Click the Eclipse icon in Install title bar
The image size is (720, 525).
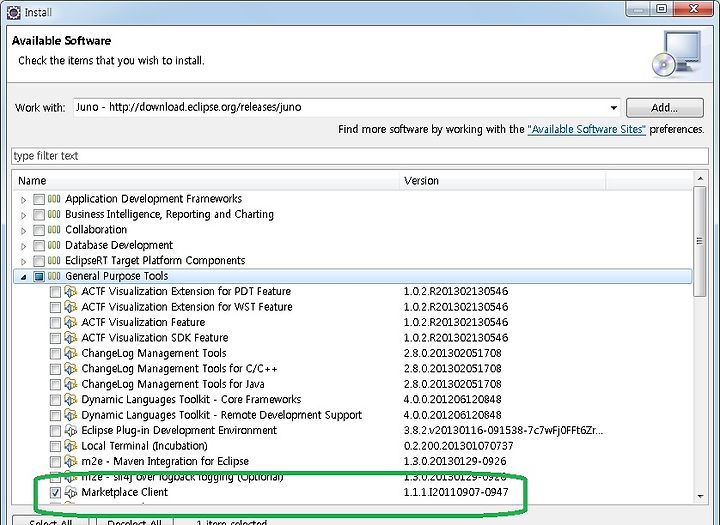point(14,12)
